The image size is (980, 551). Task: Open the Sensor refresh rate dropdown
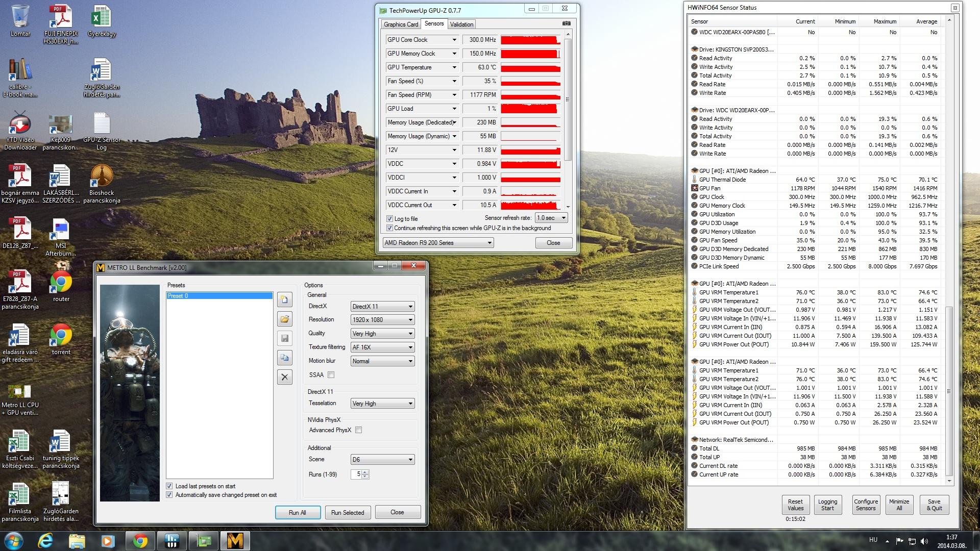pyautogui.click(x=551, y=218)
